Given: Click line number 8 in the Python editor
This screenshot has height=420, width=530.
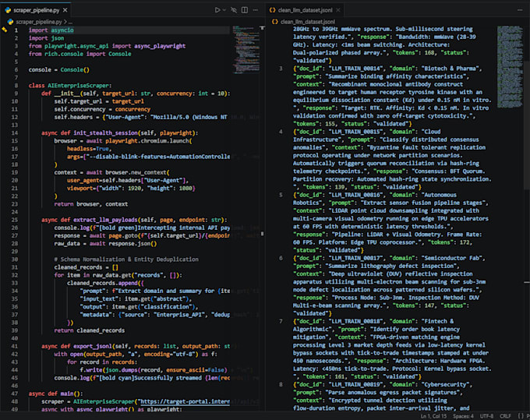Looking at the screenshot, I should 16,86.
